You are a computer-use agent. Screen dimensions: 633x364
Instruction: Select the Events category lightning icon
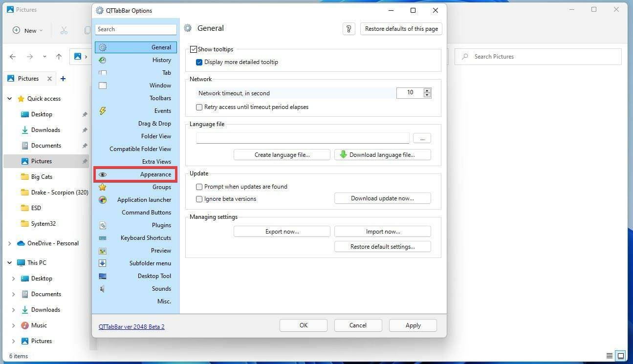102,110
